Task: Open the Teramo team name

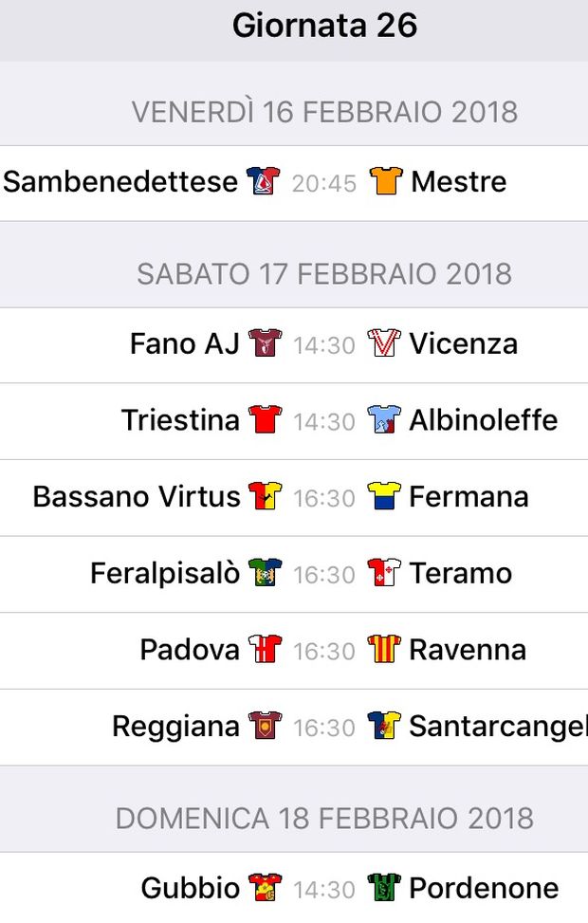Action: pos(461,573)
